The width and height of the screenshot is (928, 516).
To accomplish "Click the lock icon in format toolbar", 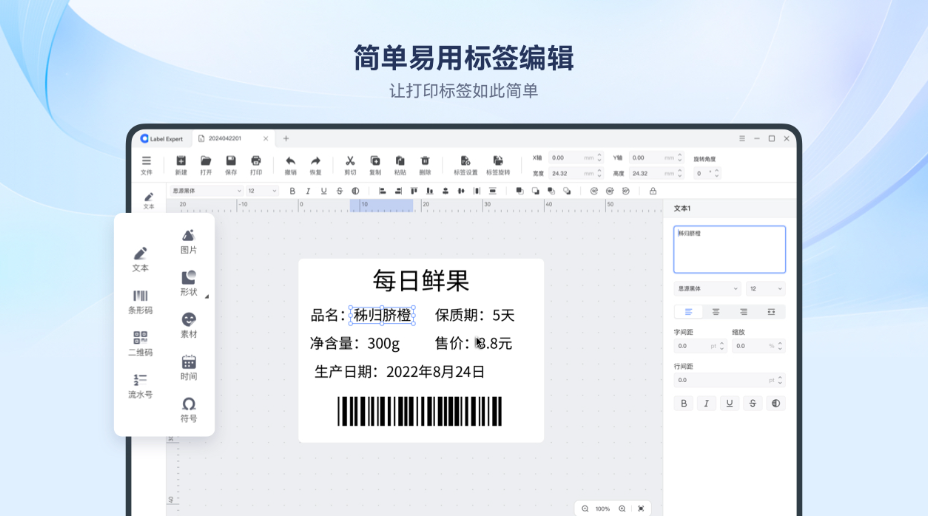I will click(x=653, y=191).
